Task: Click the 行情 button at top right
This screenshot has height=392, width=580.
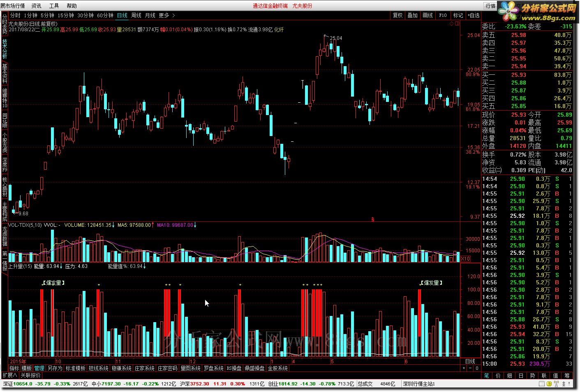Action: click(491, 6)
